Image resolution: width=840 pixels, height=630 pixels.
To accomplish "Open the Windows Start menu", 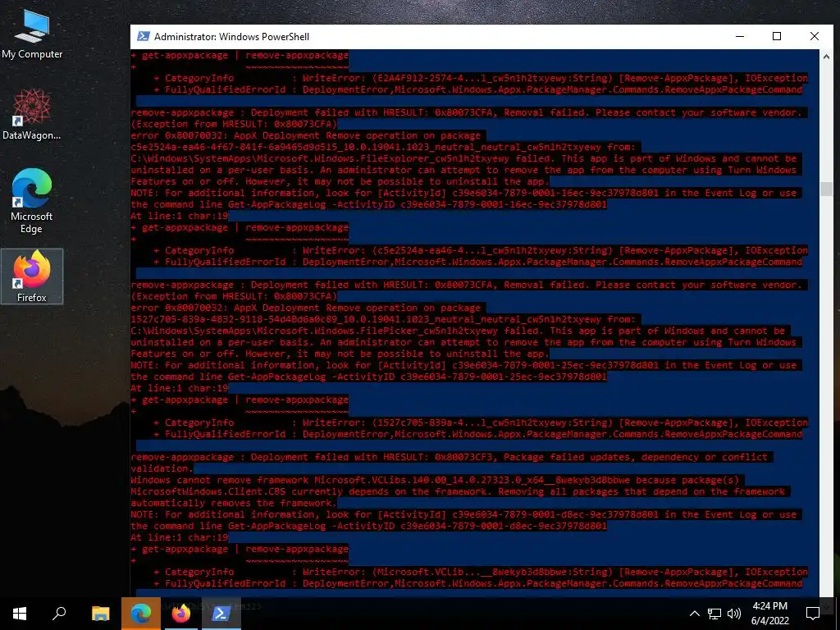I will 20,614.
